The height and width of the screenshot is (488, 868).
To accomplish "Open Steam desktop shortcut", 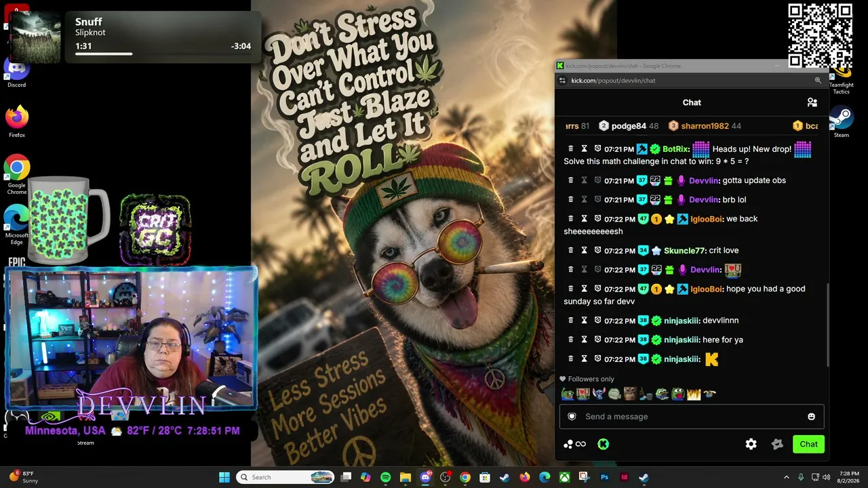I will (x=841, y=123).
